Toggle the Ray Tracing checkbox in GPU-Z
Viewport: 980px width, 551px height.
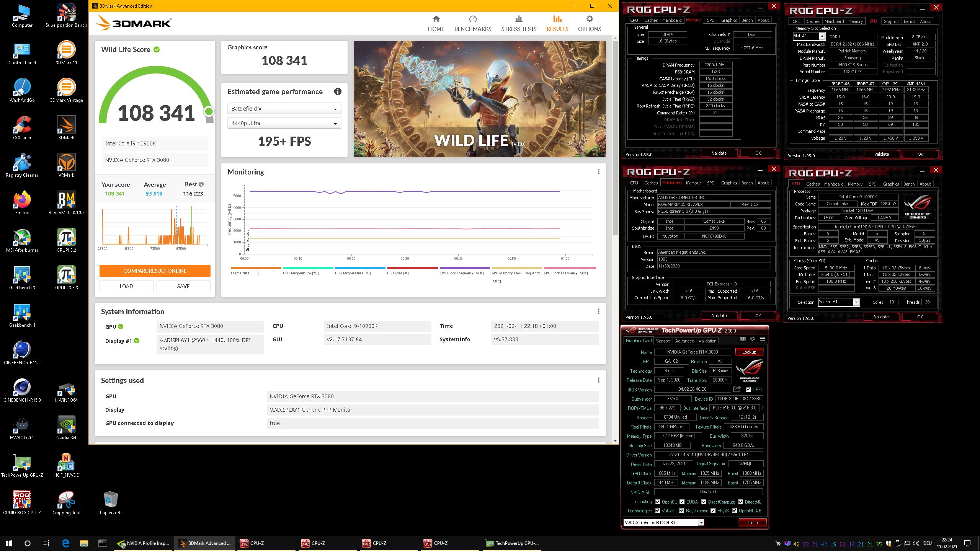(x=681, y=511)
